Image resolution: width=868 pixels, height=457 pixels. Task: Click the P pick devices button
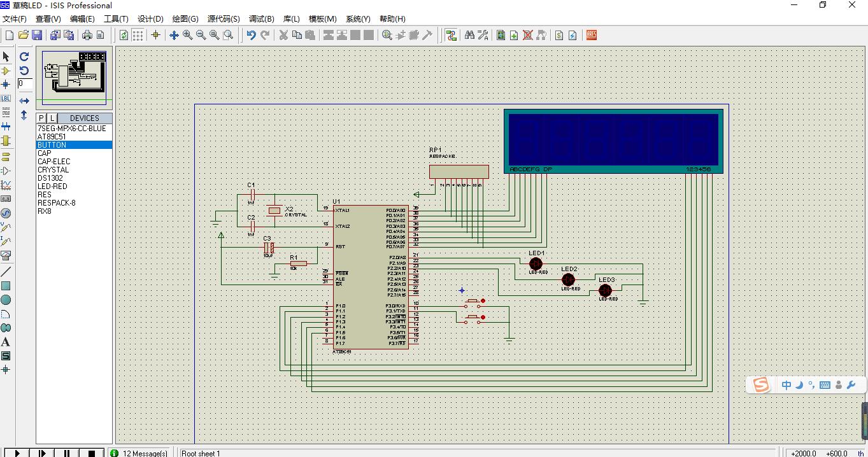click(41, 118)
